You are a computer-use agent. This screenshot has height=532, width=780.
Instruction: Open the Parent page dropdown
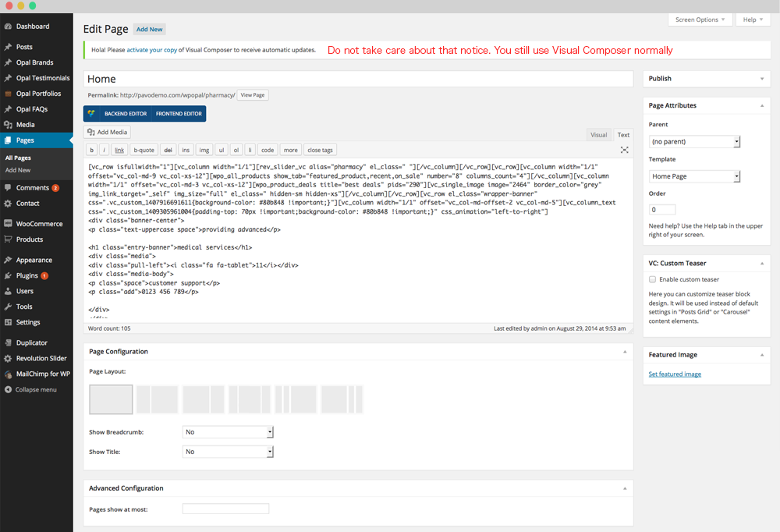click(694, 142)
